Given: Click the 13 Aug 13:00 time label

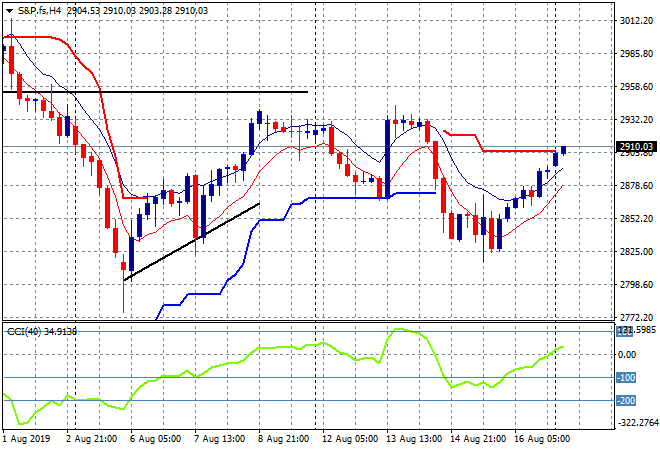Looking at the screenshot, I should click(x=414, y=439).
